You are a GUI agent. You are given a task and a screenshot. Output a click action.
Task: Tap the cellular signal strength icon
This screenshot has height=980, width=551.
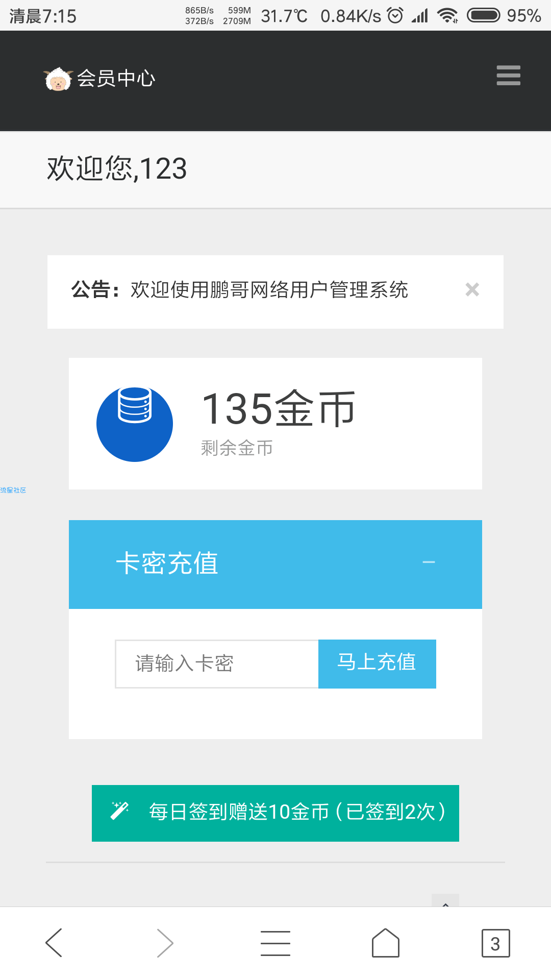tap(420, 16)
